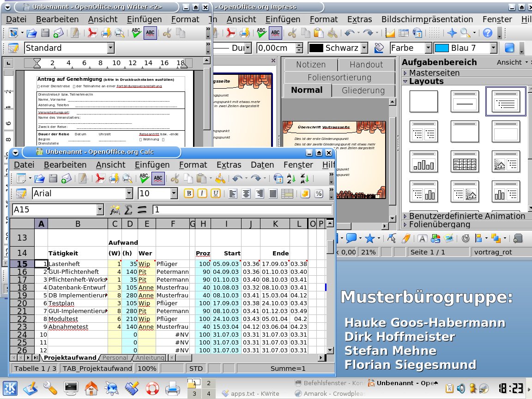Image resolution: width=532 pixels, height=399 pixels.
Task: Switch to Personal sheet tab
Action: [x=115, y=357]
